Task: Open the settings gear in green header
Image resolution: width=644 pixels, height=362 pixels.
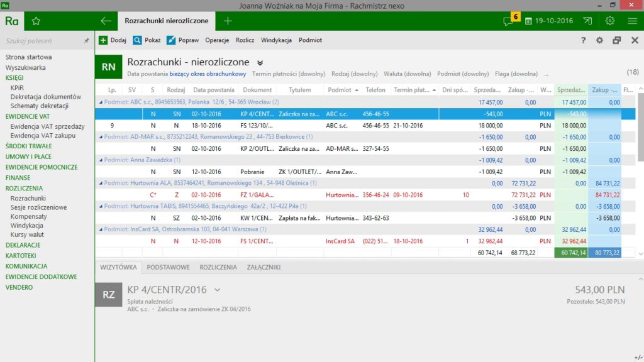Action: [x=609, y=21]
